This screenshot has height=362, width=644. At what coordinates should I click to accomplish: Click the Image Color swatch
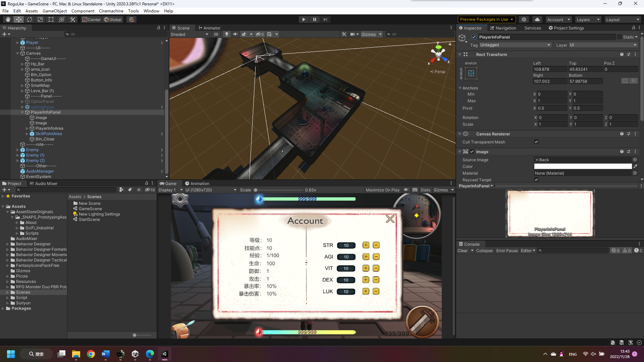pos(583,167)
